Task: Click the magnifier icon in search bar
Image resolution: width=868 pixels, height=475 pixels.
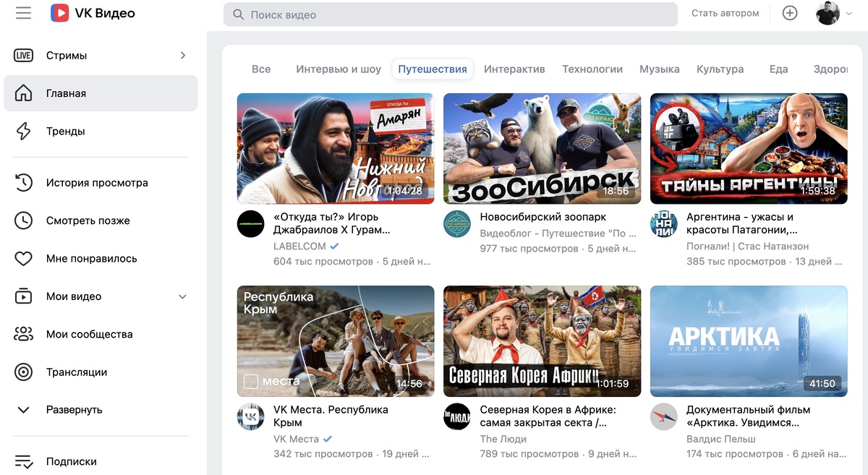Action: click(x=238, y=14)
